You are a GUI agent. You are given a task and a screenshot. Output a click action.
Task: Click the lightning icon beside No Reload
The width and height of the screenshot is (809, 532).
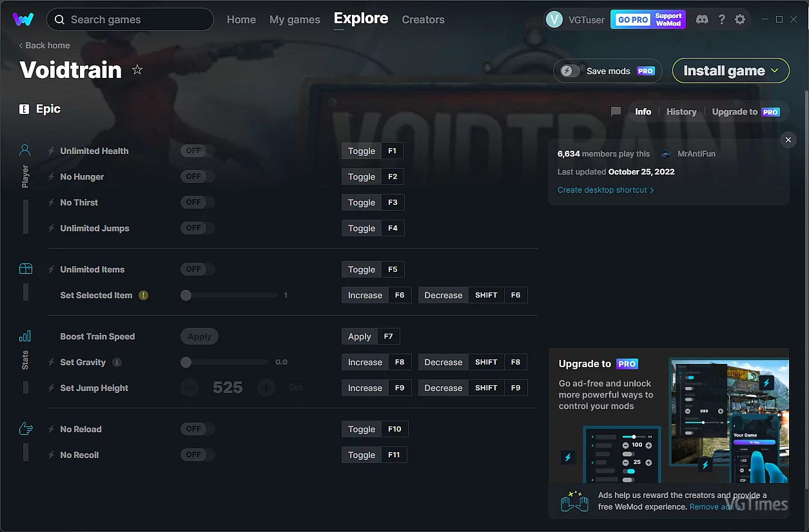52,429
